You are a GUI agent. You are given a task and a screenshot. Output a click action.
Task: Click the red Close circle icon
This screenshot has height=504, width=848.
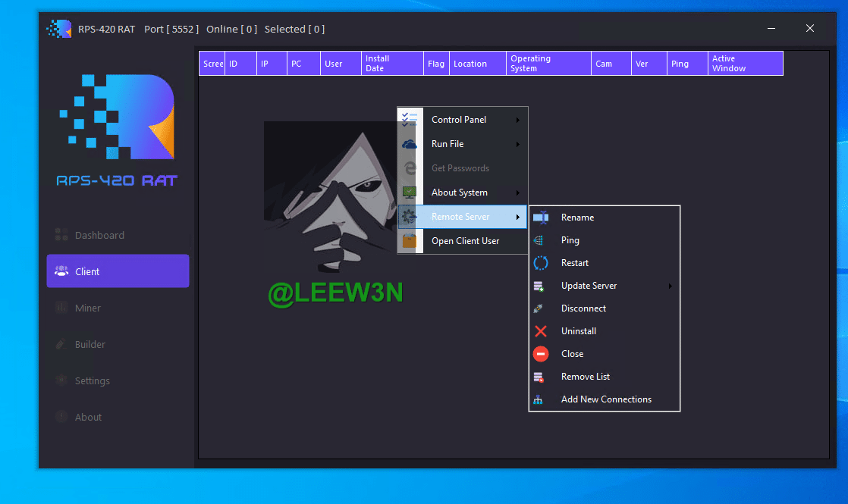point(540,354)
